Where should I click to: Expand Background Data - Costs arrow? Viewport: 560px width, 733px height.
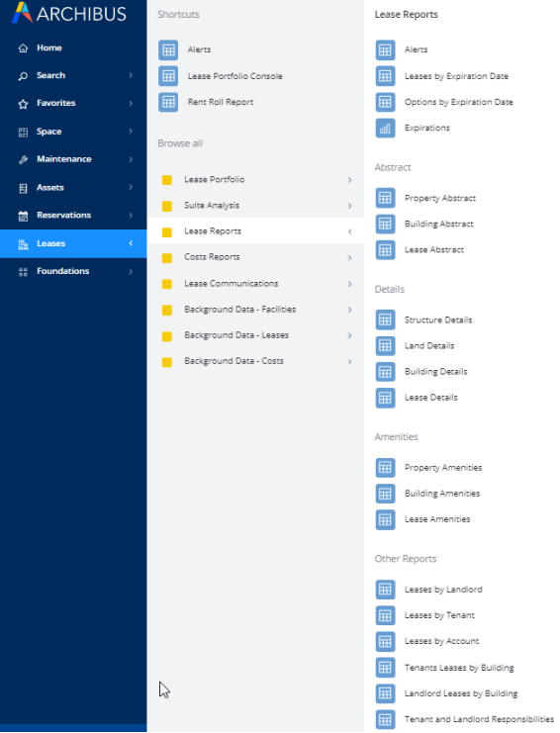[x=349, y=361]
